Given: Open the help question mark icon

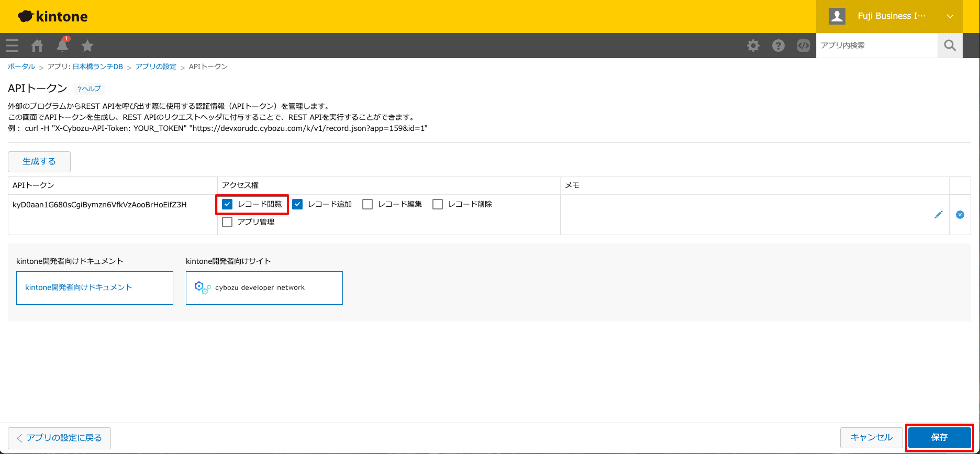Looking at the screenshot, I should [x=778, y=46].
